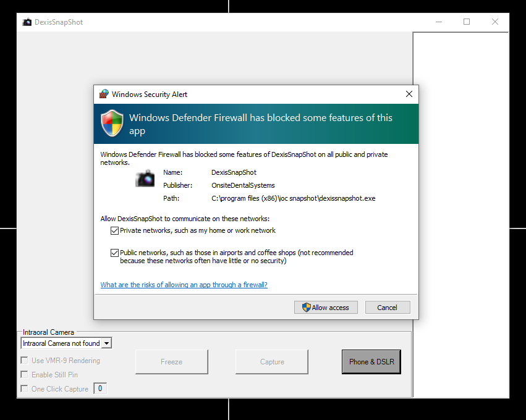Click the dexissnapshot.exe path text
The height and width of the screenshot is (420, 526).
click(x=294, y=198)
